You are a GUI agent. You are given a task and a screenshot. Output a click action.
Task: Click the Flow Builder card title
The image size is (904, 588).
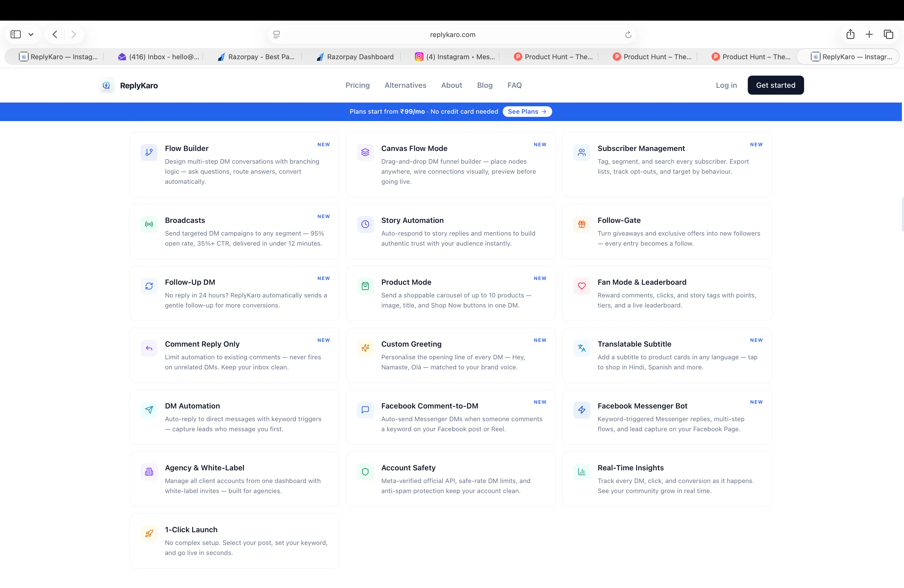click(187, 148)
